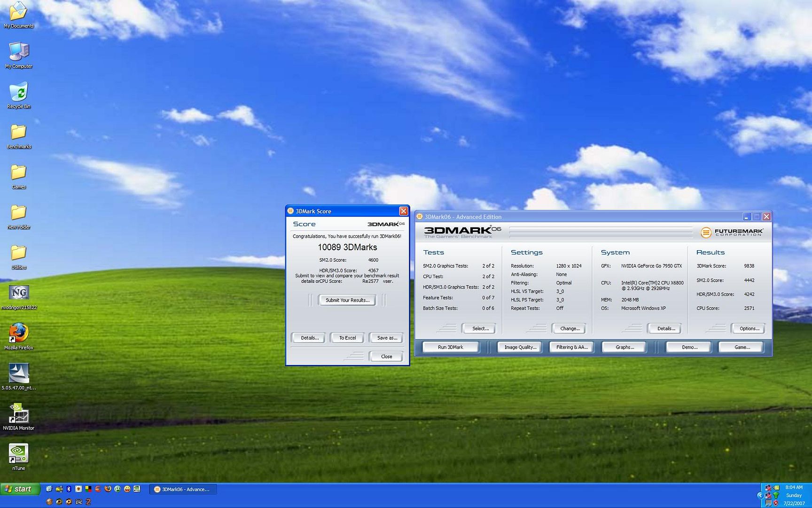Click the GFX text NVIDIA GeForce Go 7950 GTX

point(651,266)
